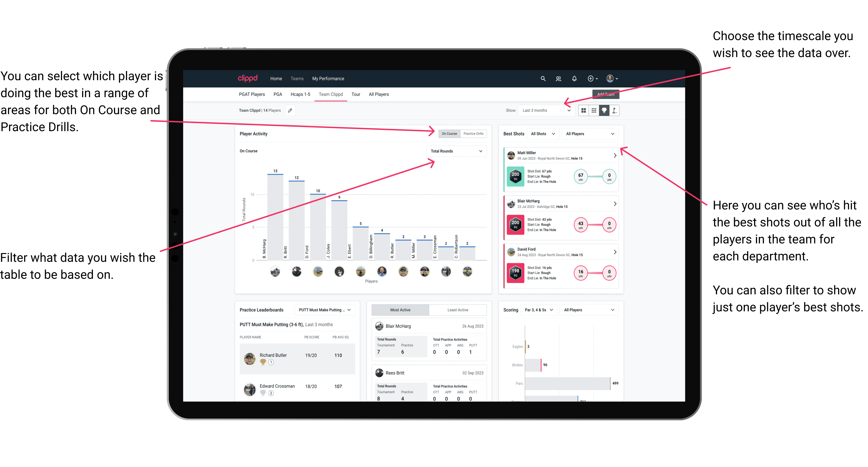
Task: Switch to On Course activity view
Action: coord(448,134)
